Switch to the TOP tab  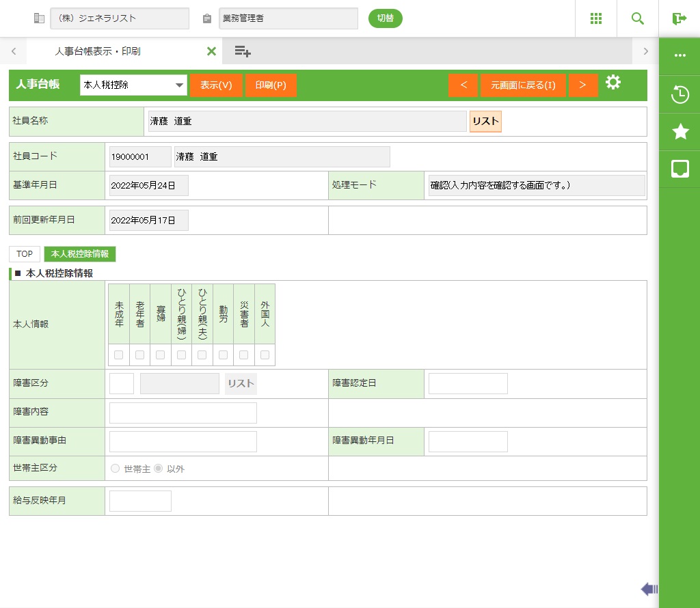(25, 254)
